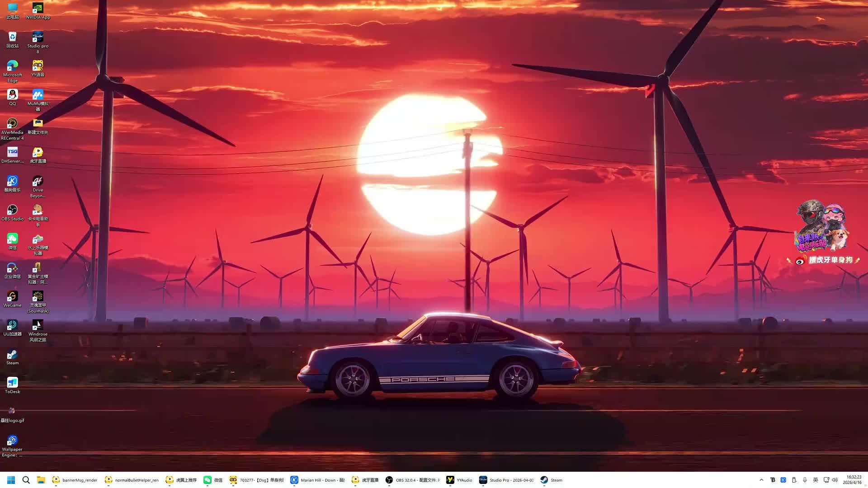The width and height of the screenshot is (868, 488).
Task: Open the Windows Start menu
Action: pyautogui.click(x=11, y=480)
